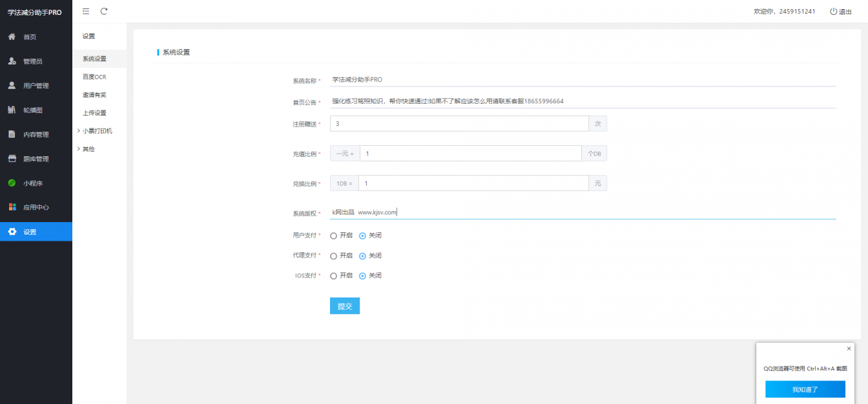
Task: Expand the 其他 settings submenu
Action: 90,148
